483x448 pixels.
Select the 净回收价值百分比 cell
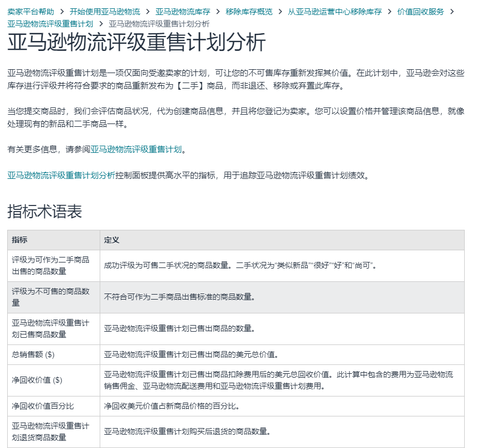54,406
